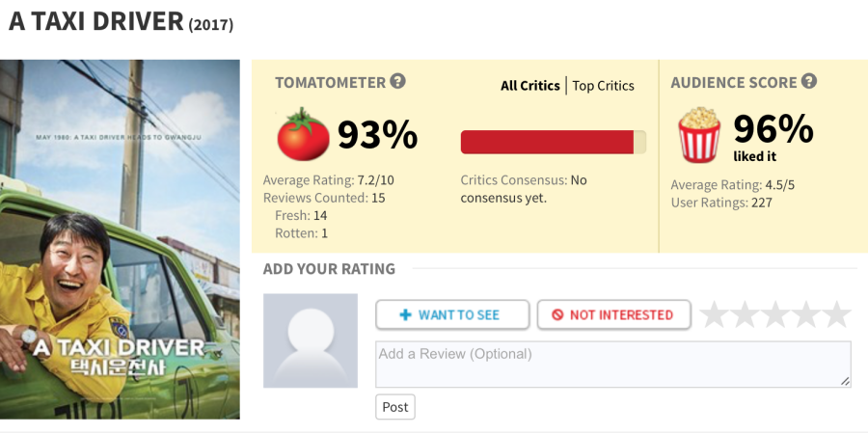Viewport: 868px width, 434px height.
Task: Click the Want to See button
Action: tap(452, 314)
